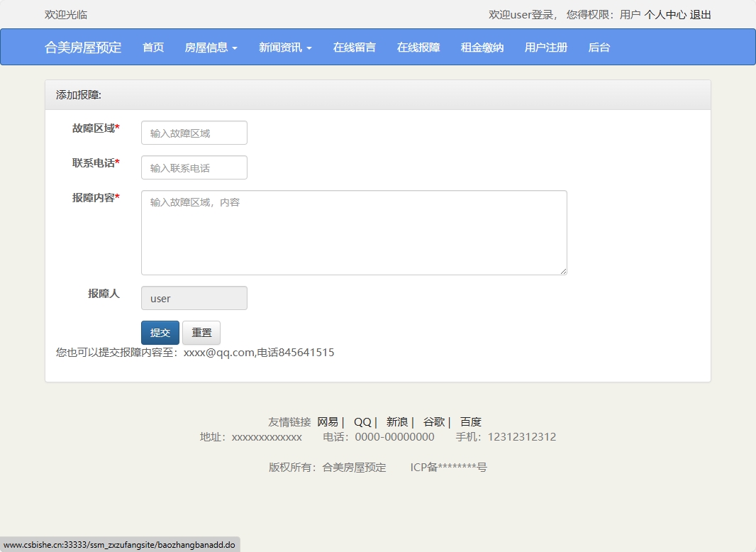Open the 在线留言 page
This screenshot has width=756, height=552.
355,47
